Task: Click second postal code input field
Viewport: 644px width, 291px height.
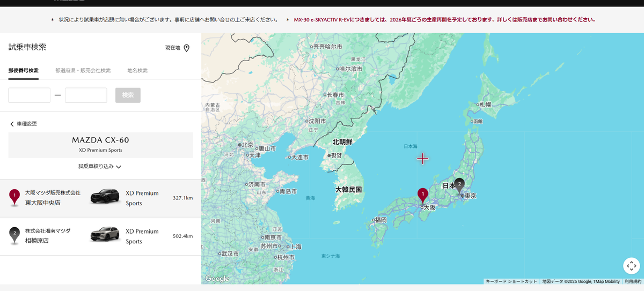Action: pos(86,95)
